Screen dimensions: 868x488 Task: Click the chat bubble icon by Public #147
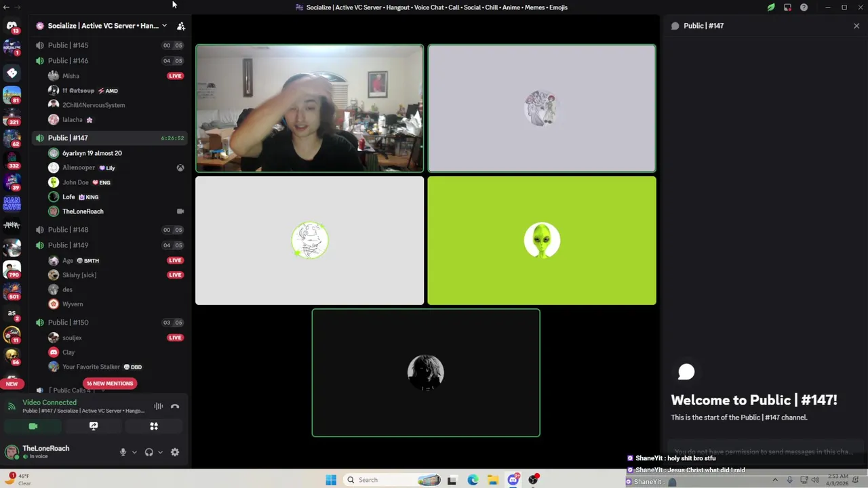click(675, 26)
